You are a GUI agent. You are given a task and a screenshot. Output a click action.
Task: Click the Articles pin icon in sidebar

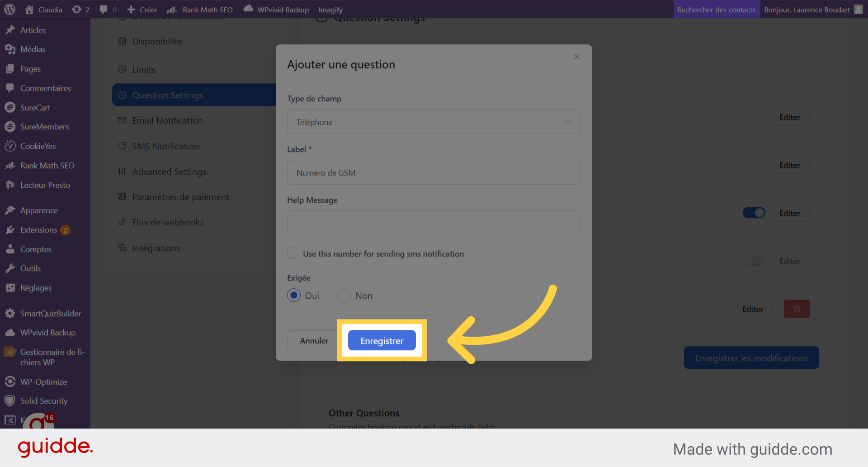click(10, 30)
